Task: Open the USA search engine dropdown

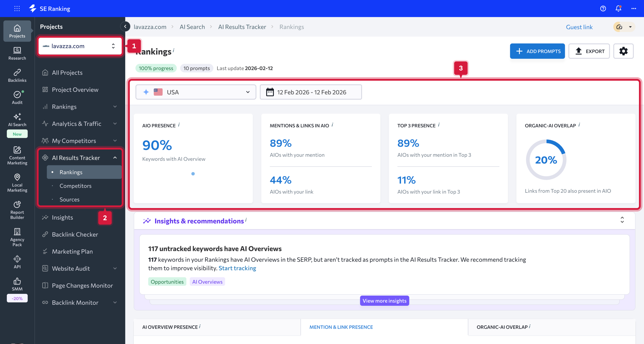Action: (196, 92)
